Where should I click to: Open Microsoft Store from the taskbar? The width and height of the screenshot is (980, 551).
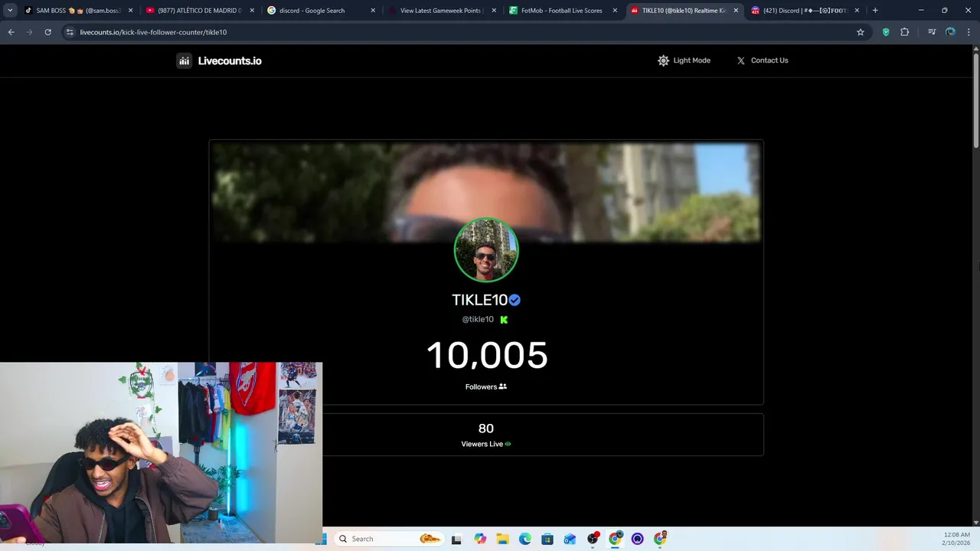click(547, 539)
